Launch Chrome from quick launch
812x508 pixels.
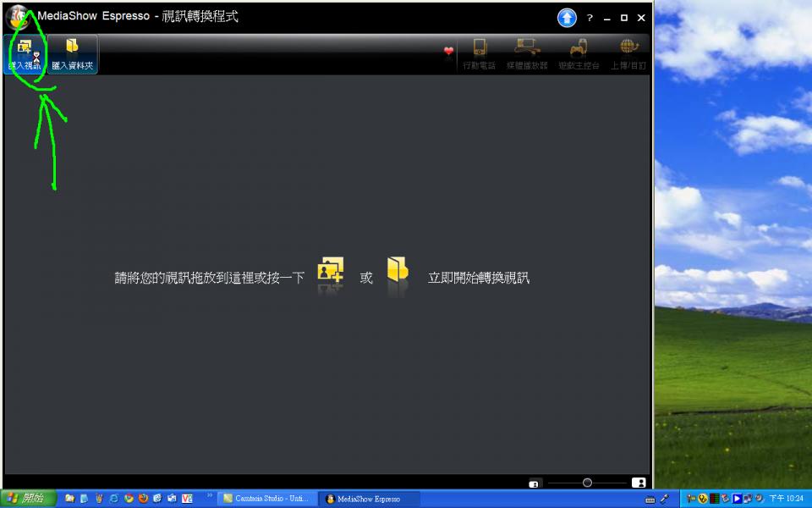(129, 499)
